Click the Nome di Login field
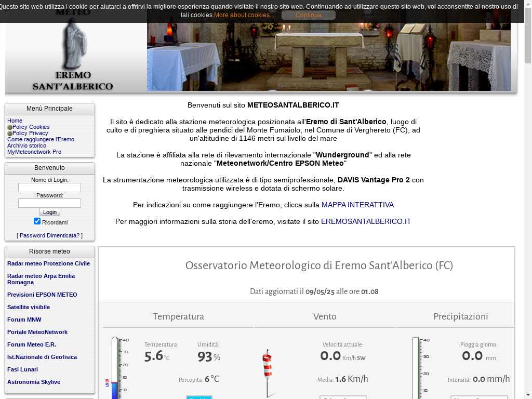The height and width of the screenshot is (399, 532). (x=49, y=187)
